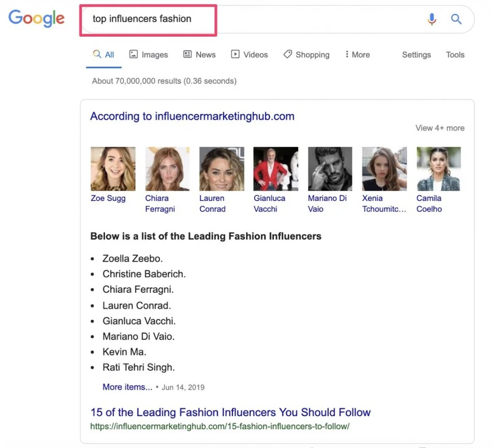The width and height of the screenshot is (493, 448).
Task: Click list item Chiara Ferragni in bullets
Action: tap(138, 290)
